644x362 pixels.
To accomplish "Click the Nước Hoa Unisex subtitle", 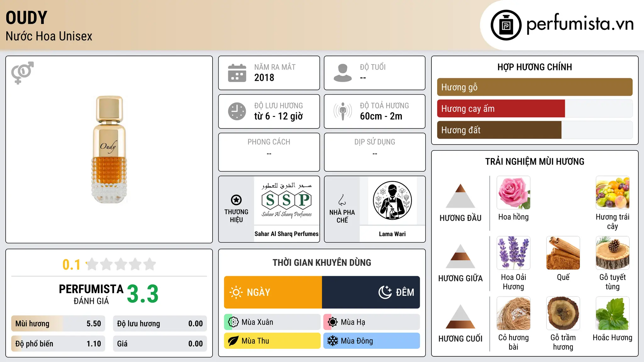I will (x=49, y=36).
